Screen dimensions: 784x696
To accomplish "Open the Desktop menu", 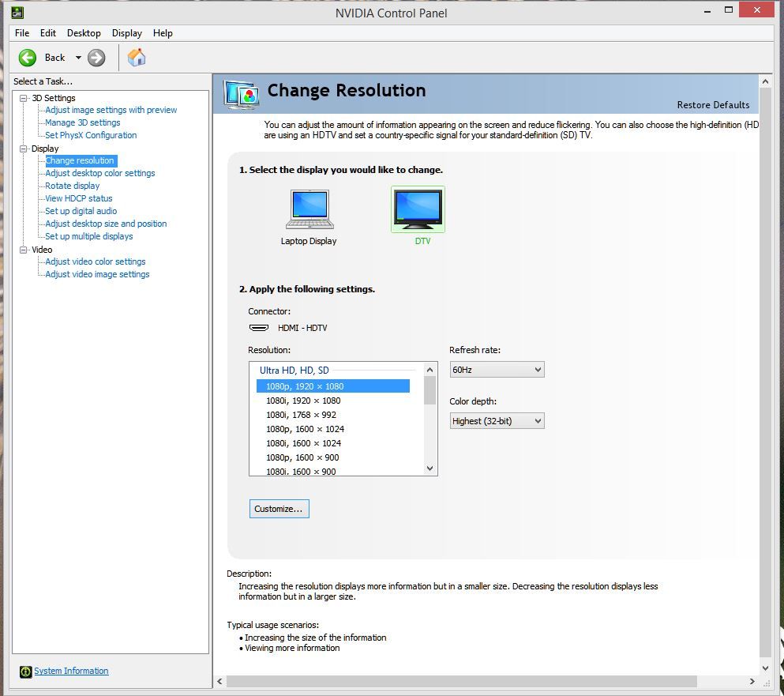I will tap(84, 33).
